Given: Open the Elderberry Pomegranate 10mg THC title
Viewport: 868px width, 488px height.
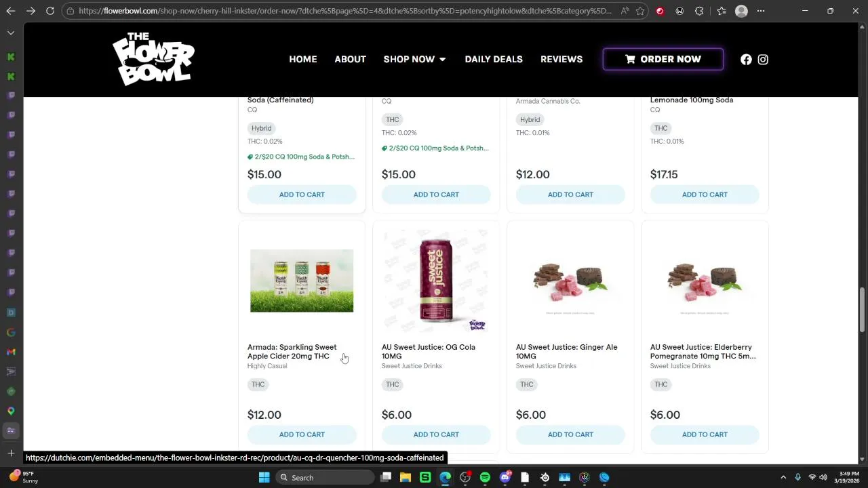Looking at the screenshot, I should [703, 351].
